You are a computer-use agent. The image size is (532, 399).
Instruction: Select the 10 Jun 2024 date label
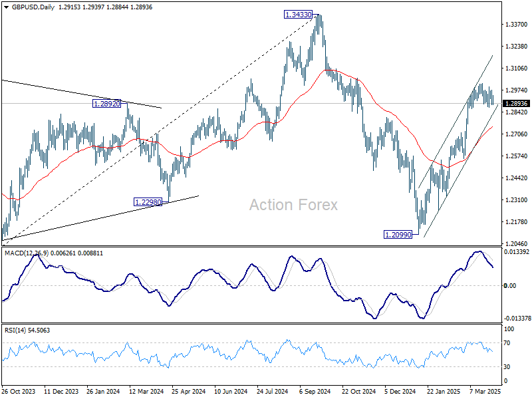coord(231,392)
